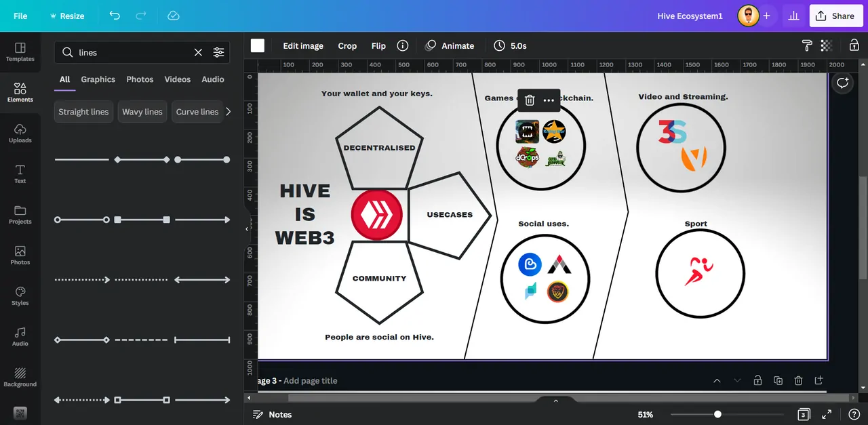Open the Animate option
Screen dimensions: 868x425
click(450, 45)
